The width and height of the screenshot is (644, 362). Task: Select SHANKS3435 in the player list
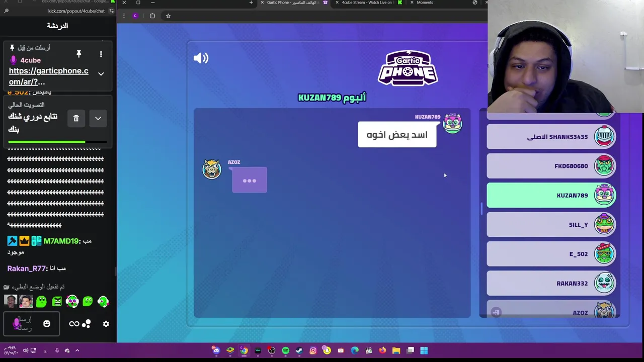coord(551,137)
